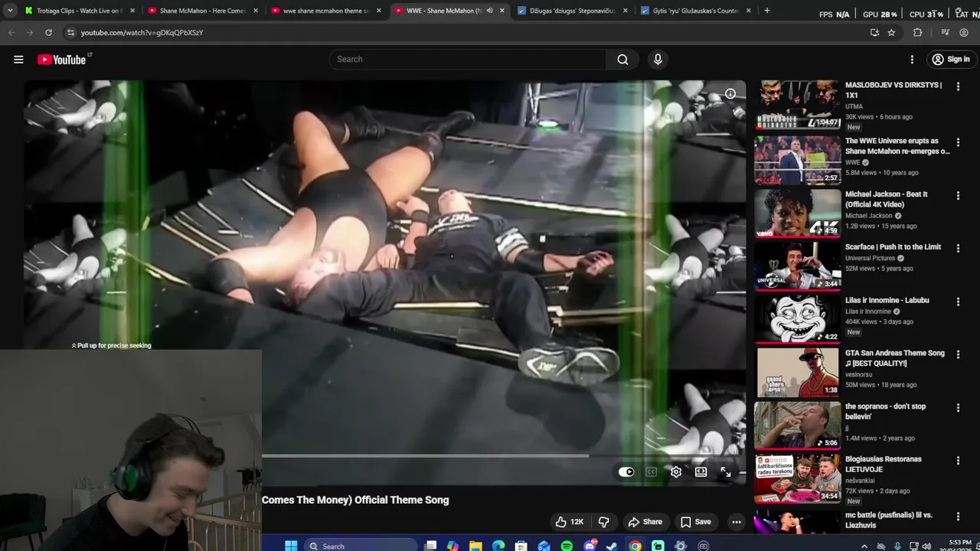Viewport: 980px width, 551px height.
Task: Switch to Džiugas 'dziugss' Steponavičius tab
Action: coord(573,11)
